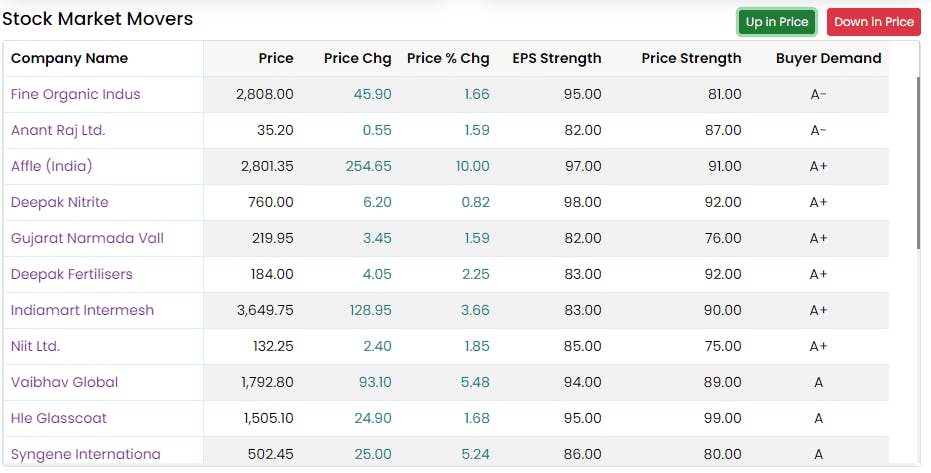Sort by EPS Strength column header
The height and width of the screenshot is (473, 931).
point(557,58)
